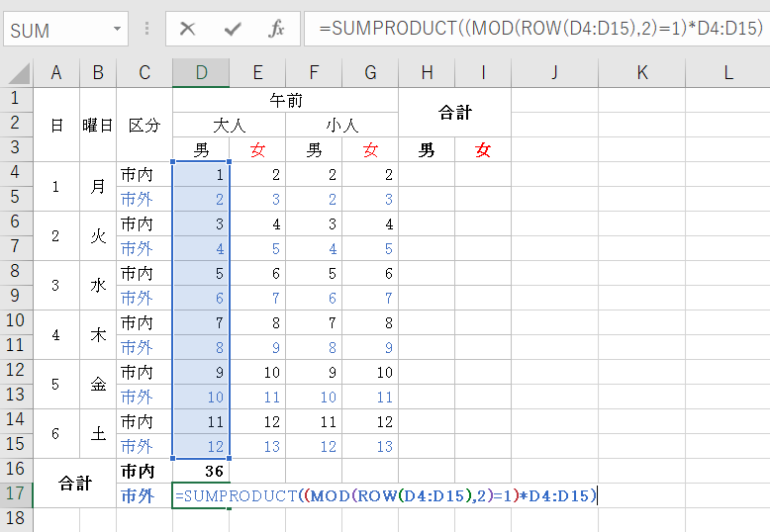Click the 水 weekday cell

(x=98, y=285)
